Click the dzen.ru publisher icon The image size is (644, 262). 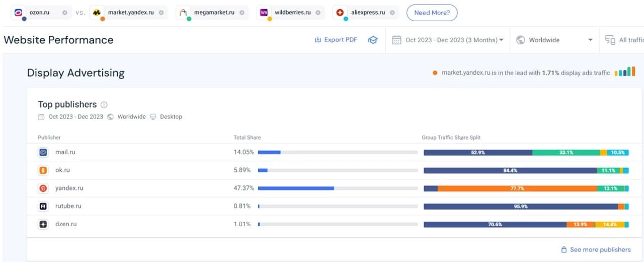click(43, 224)
